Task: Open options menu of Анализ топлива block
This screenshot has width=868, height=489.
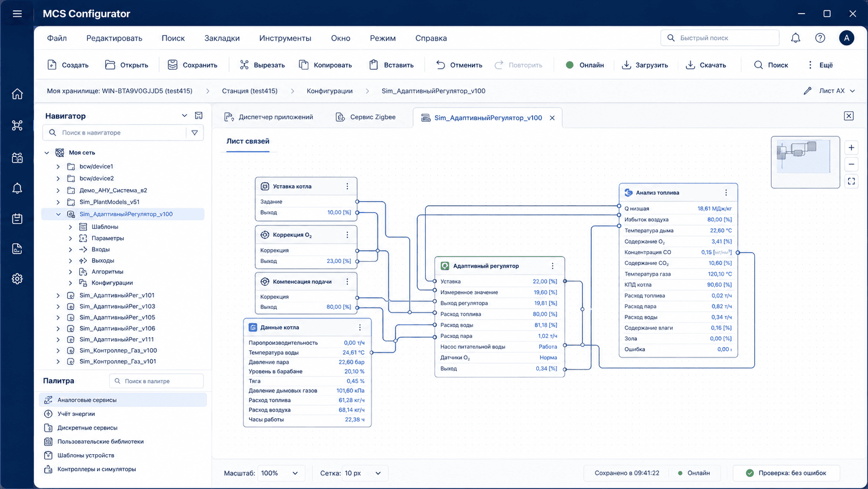Action: click(726, 192)
